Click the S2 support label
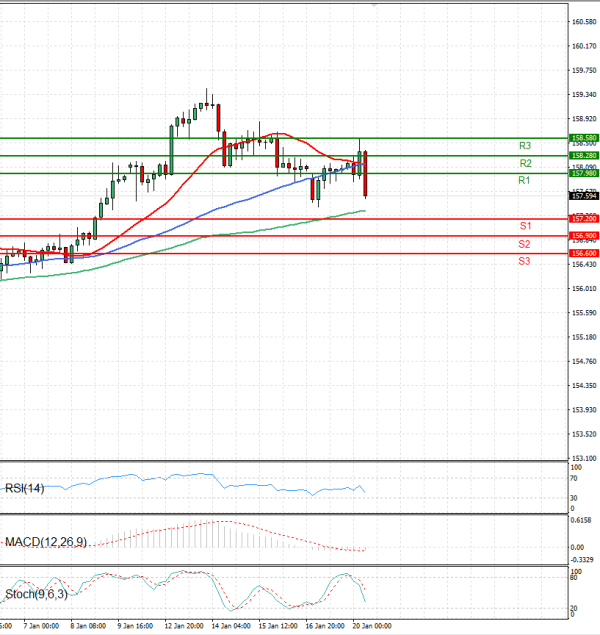600x635 pixels. tap(524, 244)
